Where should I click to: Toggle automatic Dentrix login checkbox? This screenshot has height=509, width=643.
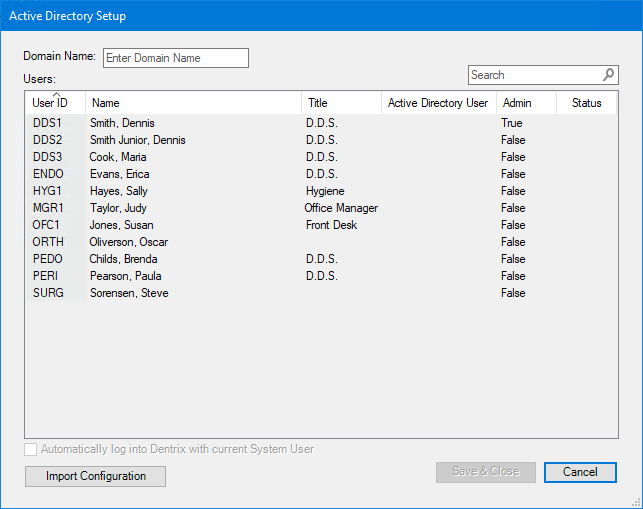coord(31,450)
